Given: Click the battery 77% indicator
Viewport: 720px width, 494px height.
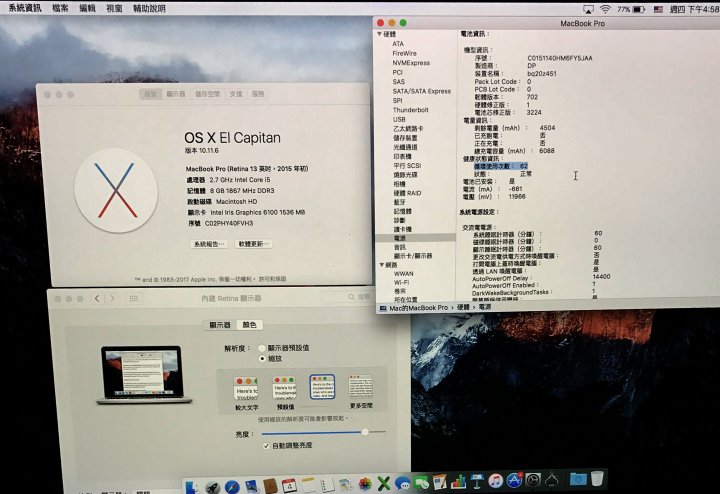Looking at the screenshot, I should 631,9.
